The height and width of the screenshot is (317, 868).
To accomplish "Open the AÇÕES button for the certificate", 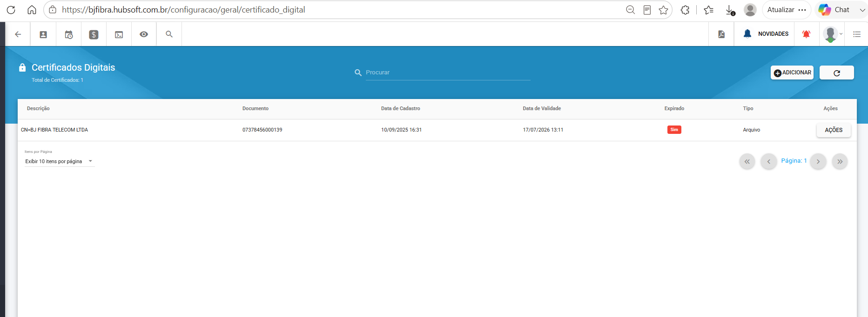I will pos(834,130).
